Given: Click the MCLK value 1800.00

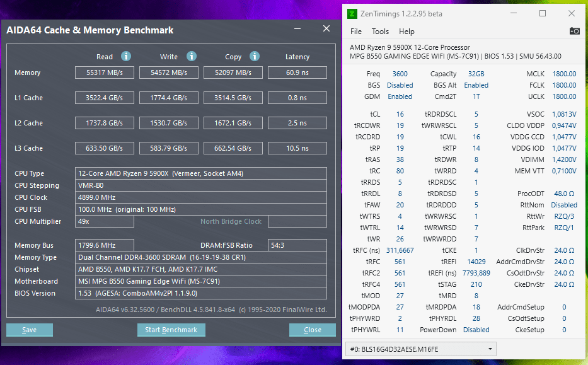Looking at the screenshot, I should pyautogui.click(x=564, y=74).
